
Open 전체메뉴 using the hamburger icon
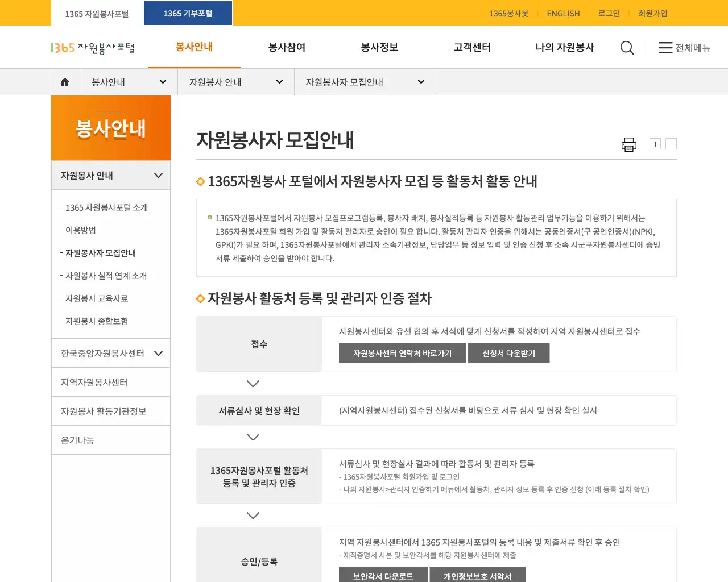click(x=684, y=48)
